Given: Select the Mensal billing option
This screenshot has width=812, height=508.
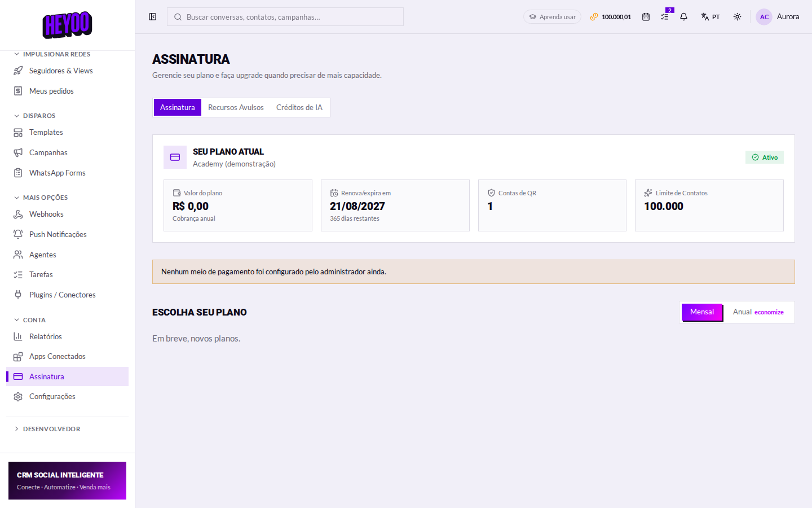Looking at the screenshot, I should pyautogui.click(x=702, y=312).
